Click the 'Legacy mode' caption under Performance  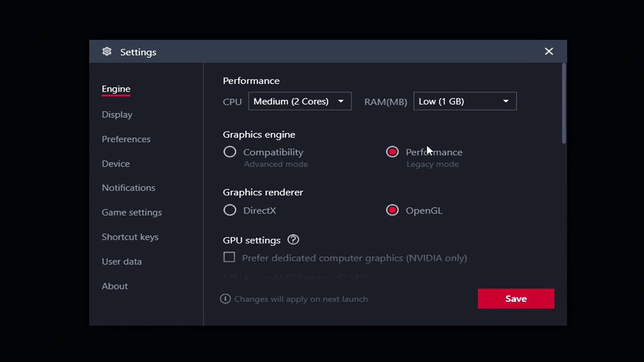pyautogui.click(x=433, y=164)
